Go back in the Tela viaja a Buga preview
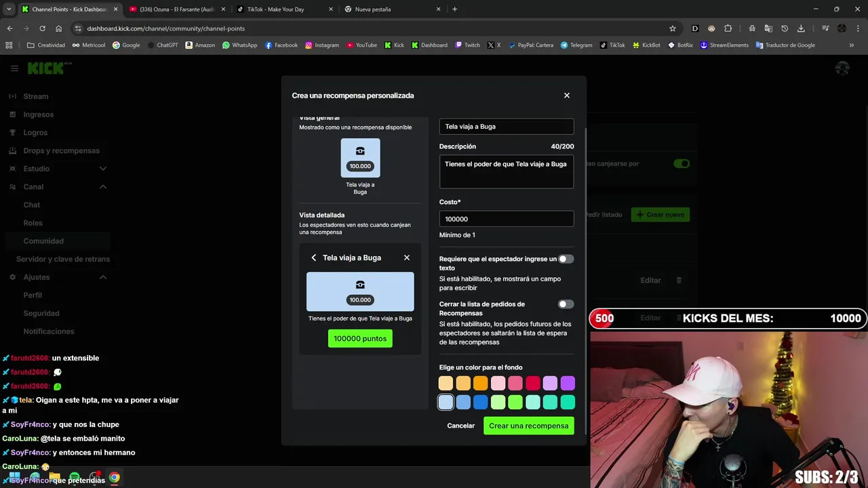The image size is (868, 488). click(313, 258)
